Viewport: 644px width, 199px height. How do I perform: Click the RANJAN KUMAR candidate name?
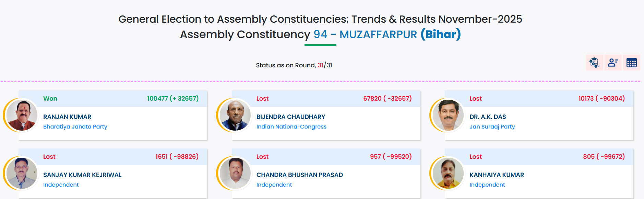click(x=67, y=117)
